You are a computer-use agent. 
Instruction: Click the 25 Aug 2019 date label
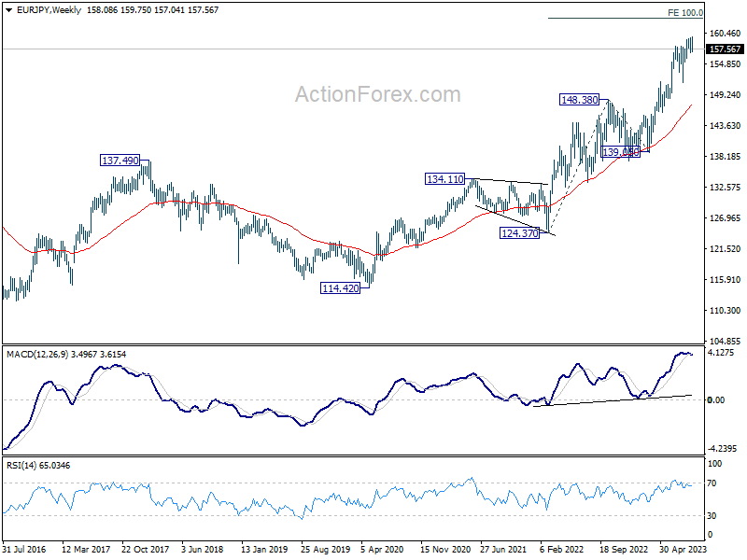pyautogui.click(x=325, y=550)
